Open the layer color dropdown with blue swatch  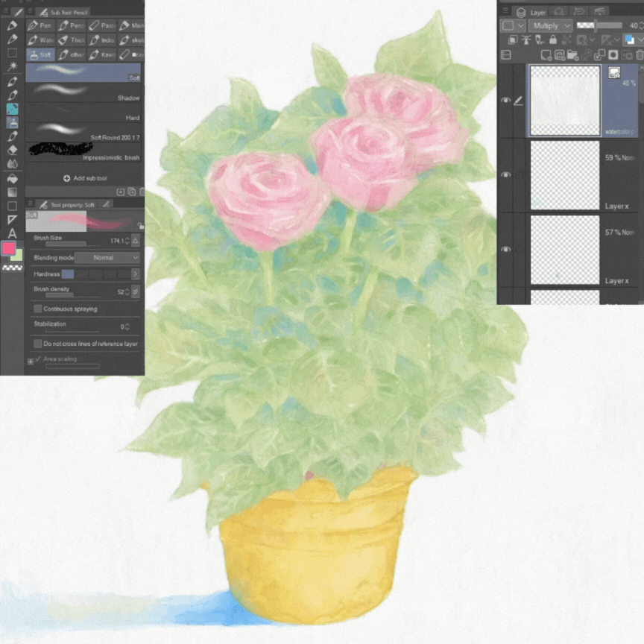click(x=634, y=40)
